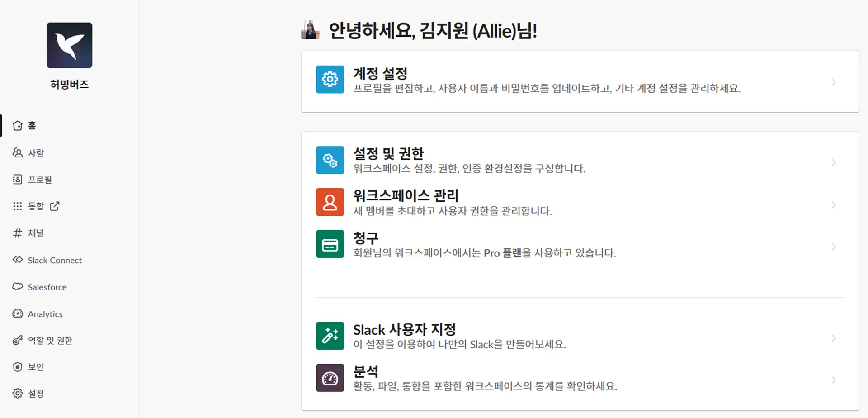Go to Analytics in the sidebar
This screenshot has height=418, width=868.
(x=45, y=314)
